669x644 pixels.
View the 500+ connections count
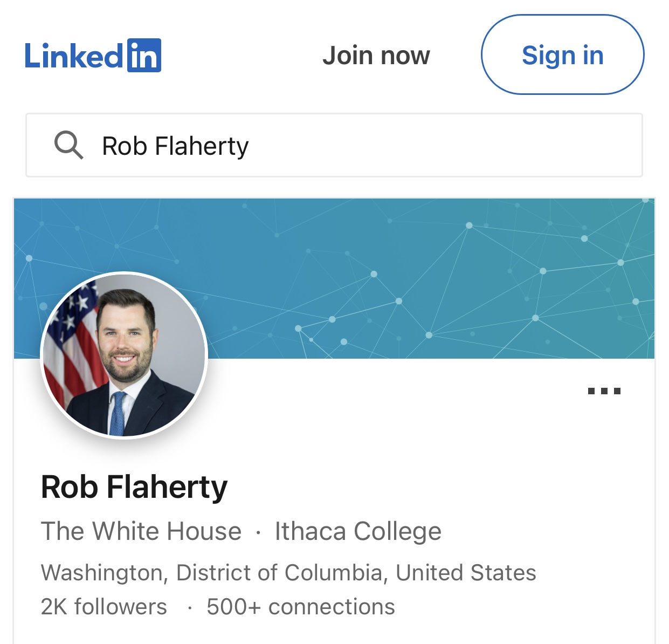301,607
